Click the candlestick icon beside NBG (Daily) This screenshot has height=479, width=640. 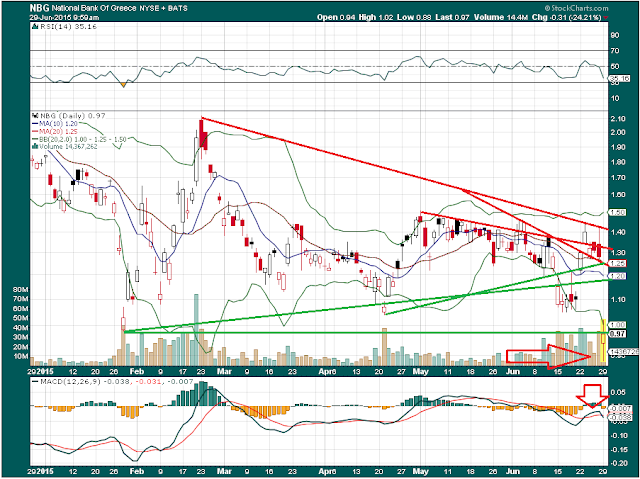[34, 116]
